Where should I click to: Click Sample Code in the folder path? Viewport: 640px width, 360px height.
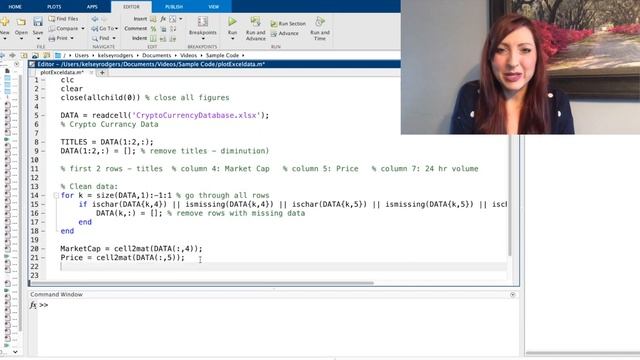pos(222,55)
